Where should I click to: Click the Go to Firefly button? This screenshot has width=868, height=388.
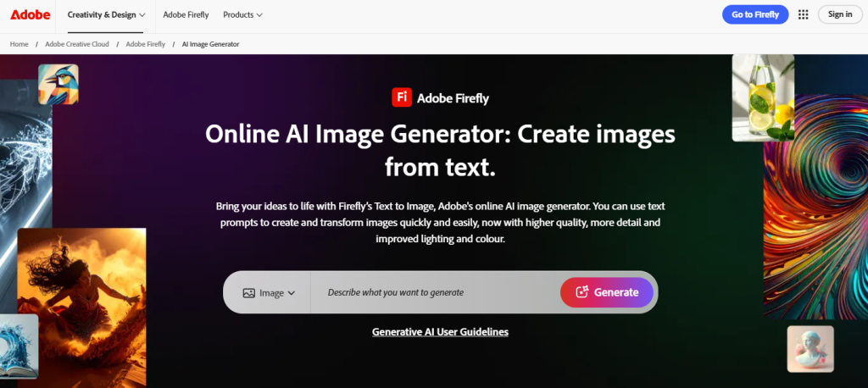pyautogui.click(x=755, y=15)
